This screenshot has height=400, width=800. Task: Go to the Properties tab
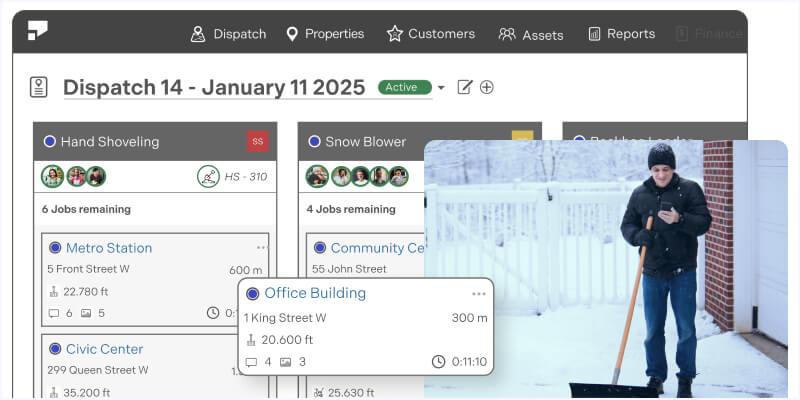tap(324, 34)
